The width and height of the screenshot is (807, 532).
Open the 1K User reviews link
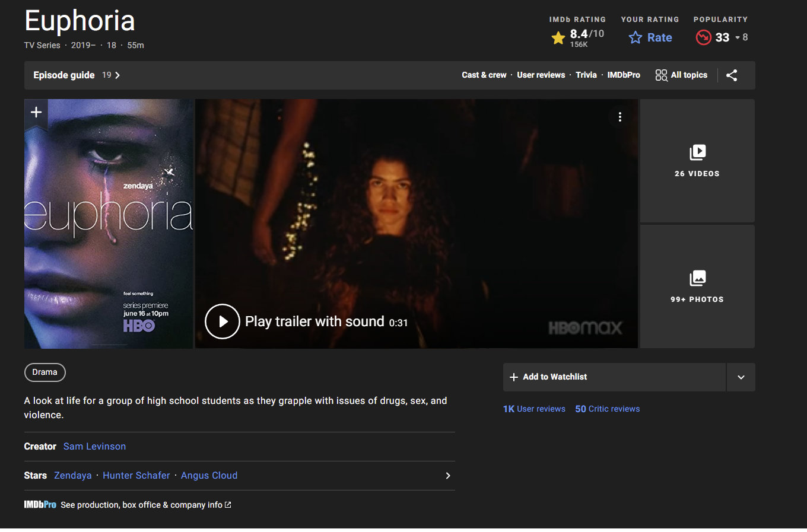click(534, 409)
